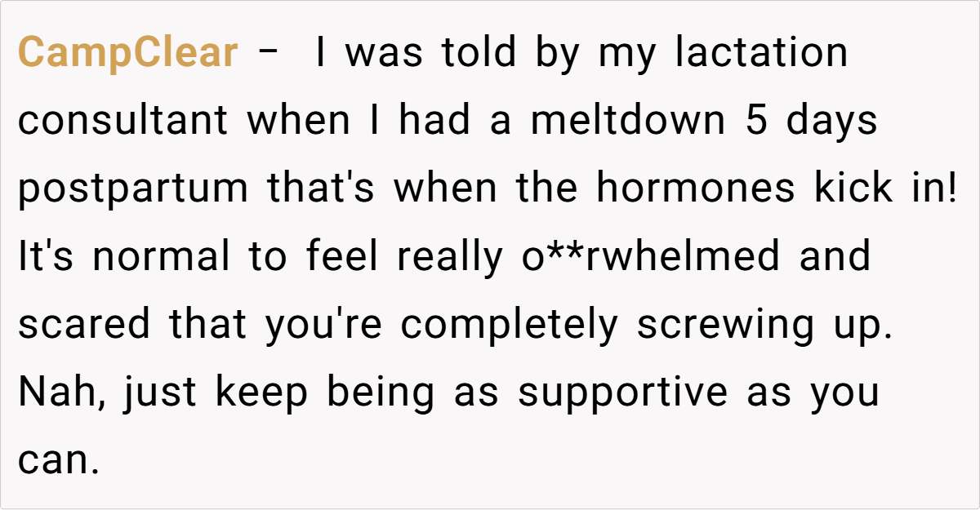Click the word "lactation" in the comment
980x510 pixels.
762,54
